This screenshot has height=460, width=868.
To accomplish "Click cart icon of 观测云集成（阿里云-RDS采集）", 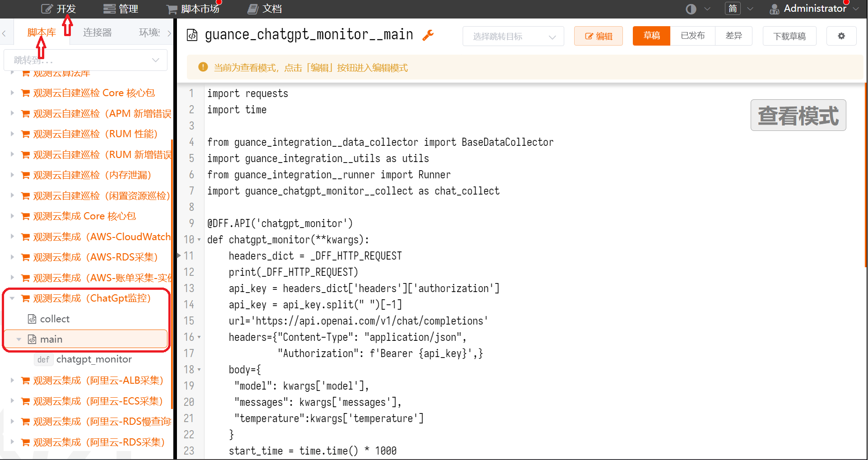I will [26, 442].
